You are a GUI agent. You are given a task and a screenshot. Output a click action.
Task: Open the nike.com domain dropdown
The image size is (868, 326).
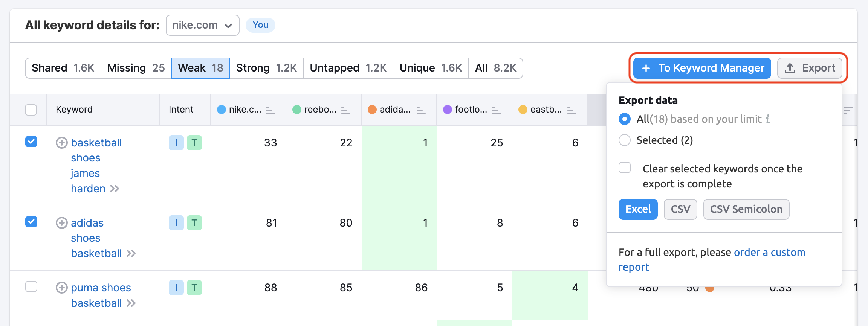[202, 25]
